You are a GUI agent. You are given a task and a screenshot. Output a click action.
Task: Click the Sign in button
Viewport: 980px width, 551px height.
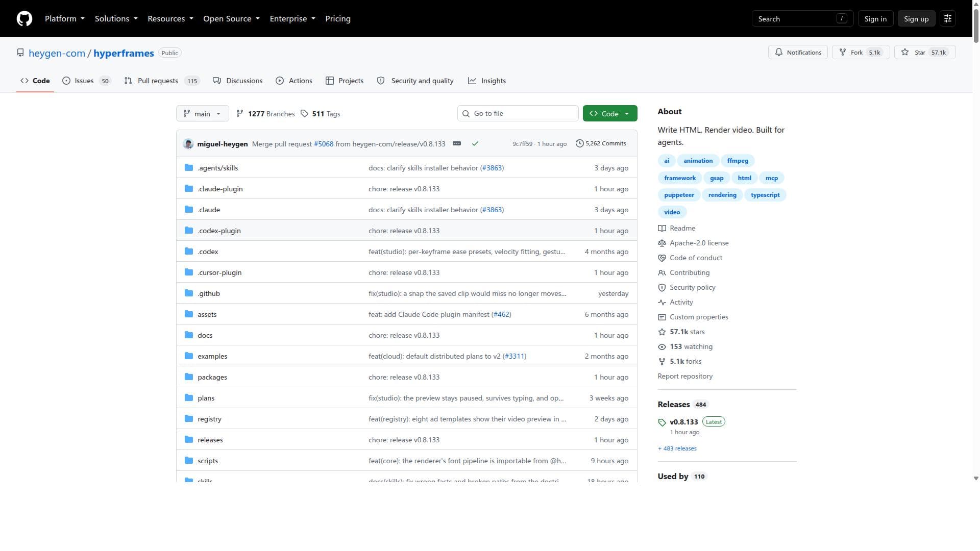click(x=875, y=19)
